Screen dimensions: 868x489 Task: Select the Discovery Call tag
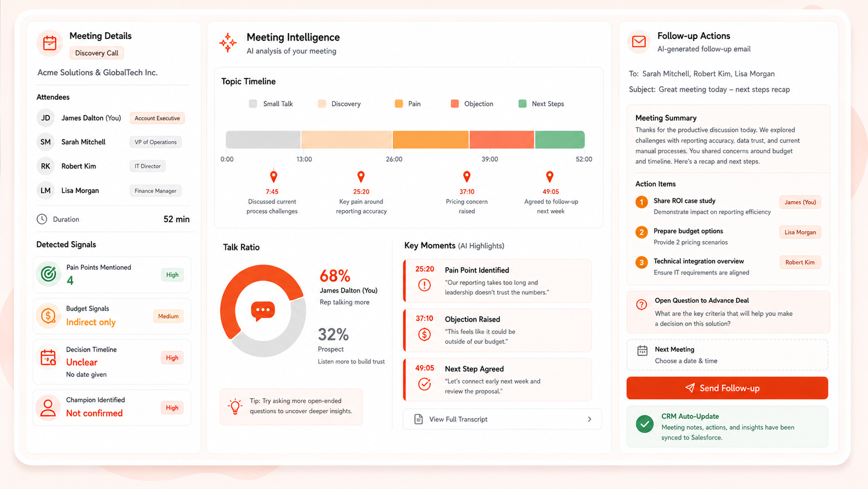pos(97,53)
